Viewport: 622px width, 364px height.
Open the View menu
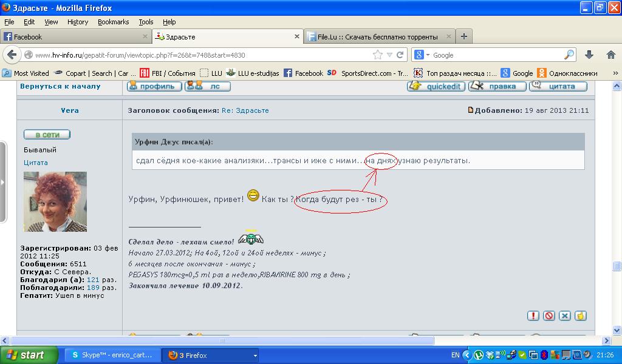(x=51, y=22)
